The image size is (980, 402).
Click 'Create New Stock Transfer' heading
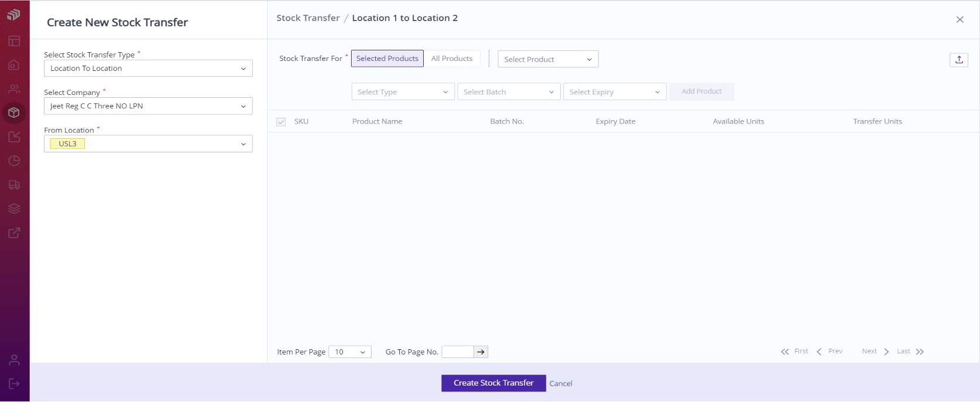[x=117, y=22]
